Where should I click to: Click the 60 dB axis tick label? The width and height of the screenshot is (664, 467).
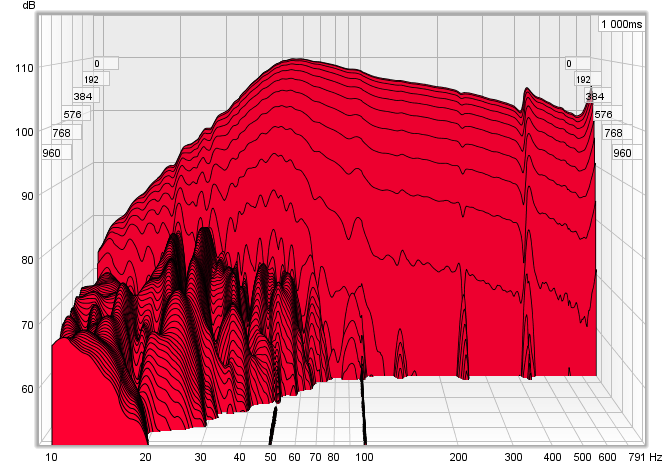(x=23, y=389)
